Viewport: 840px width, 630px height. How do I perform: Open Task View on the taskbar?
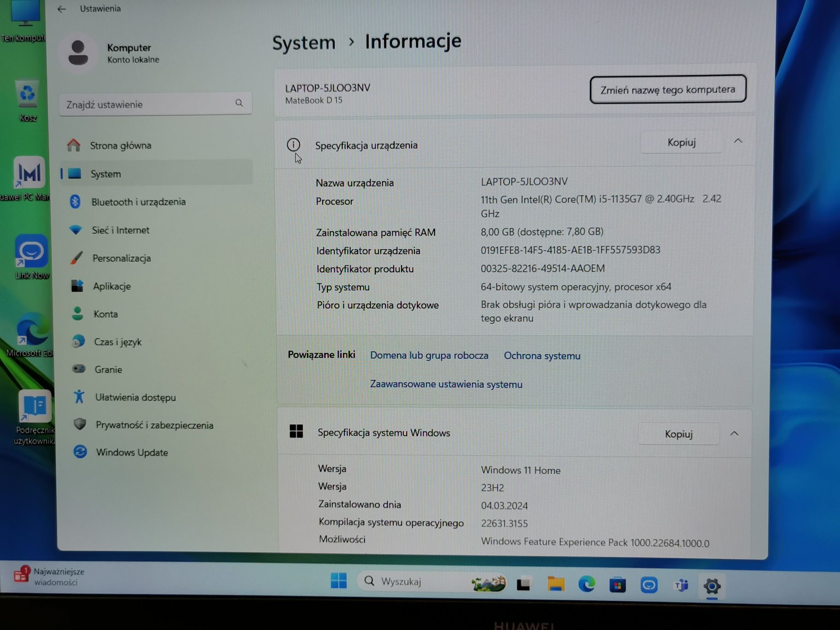click(524, 584)
